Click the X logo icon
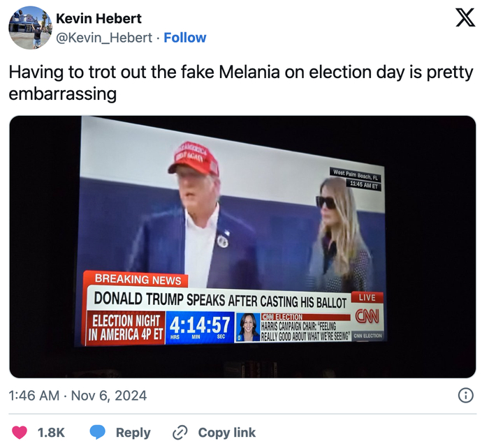Viewport: 489px width, 448px height. [x=465, y=17]
